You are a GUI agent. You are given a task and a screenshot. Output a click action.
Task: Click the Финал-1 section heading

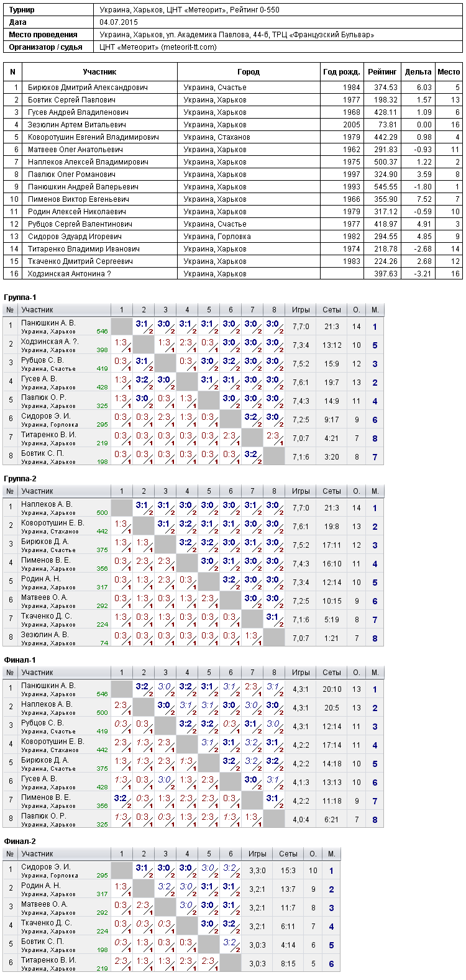tap(20, 660)
